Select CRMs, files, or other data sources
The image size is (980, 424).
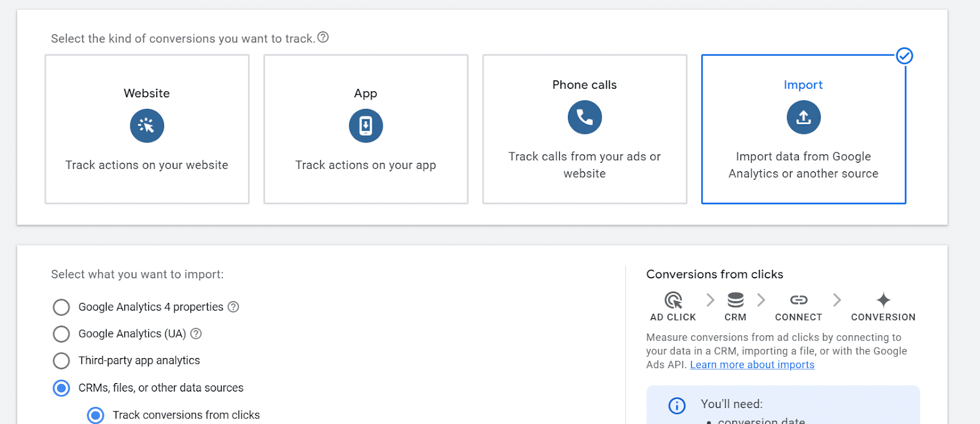click(61, 388)
